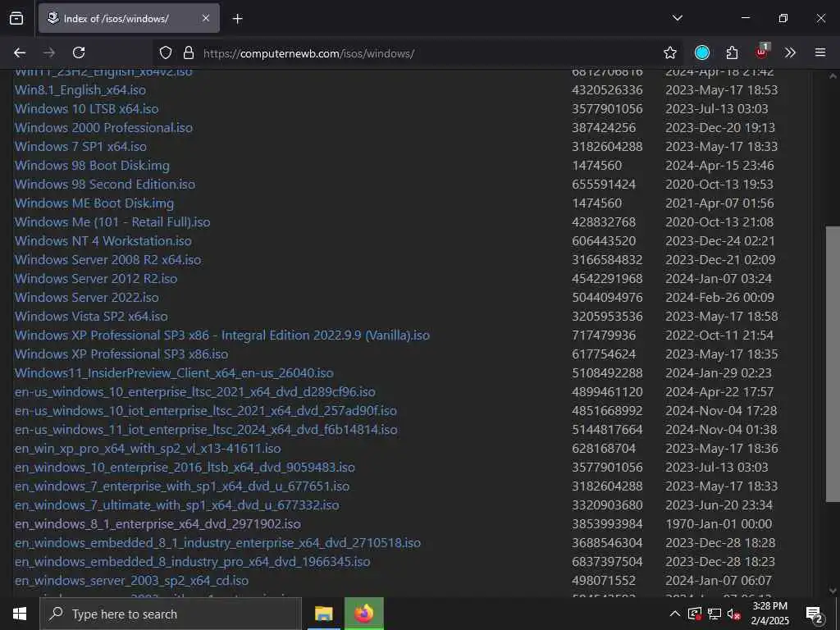Open Windows XP Professional SP3 x86.iso link
This screenshot has width=840, height=630.
click(x=121, y=354)
